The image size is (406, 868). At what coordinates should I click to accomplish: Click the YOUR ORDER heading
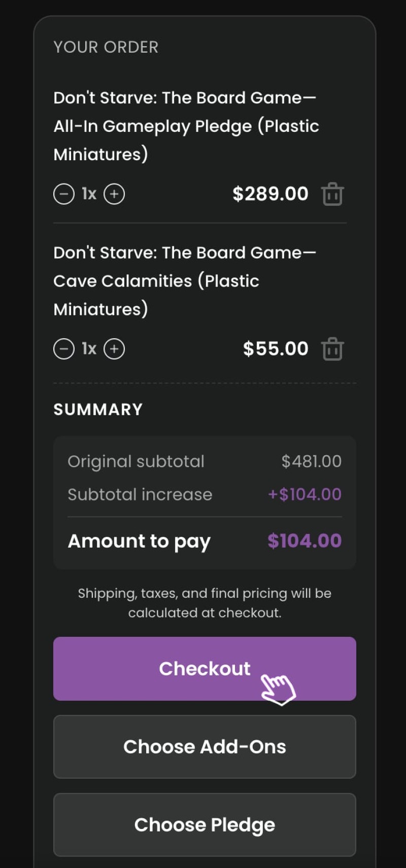click(x=106, y=47)
